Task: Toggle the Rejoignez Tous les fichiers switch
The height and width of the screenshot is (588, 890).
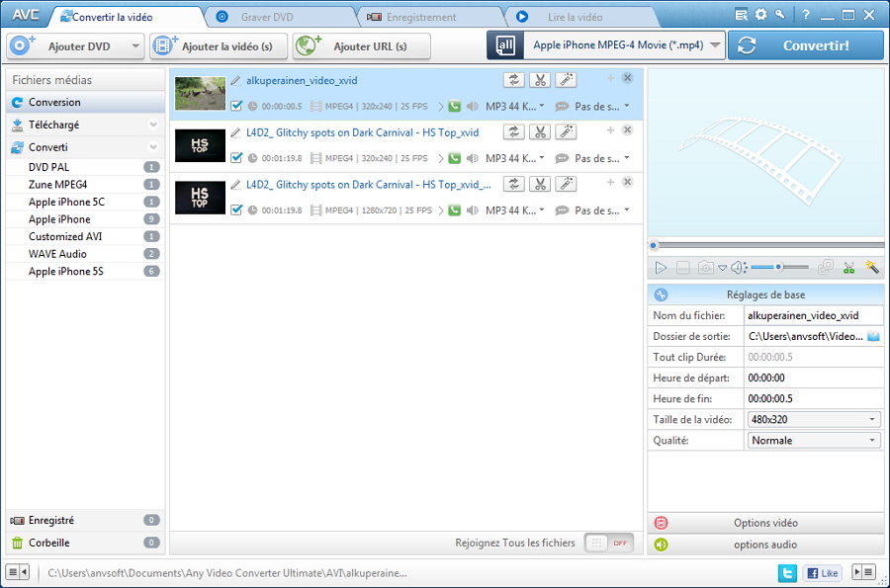Action: pos(609,543)
